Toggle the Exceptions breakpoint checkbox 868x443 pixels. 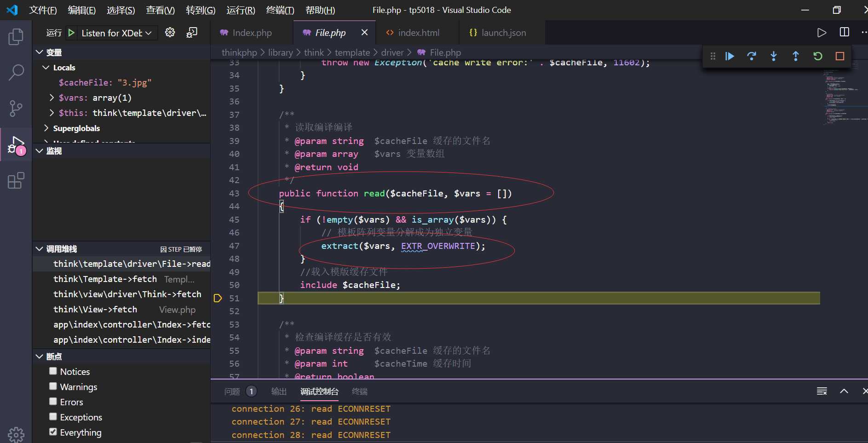coord(53,416)
